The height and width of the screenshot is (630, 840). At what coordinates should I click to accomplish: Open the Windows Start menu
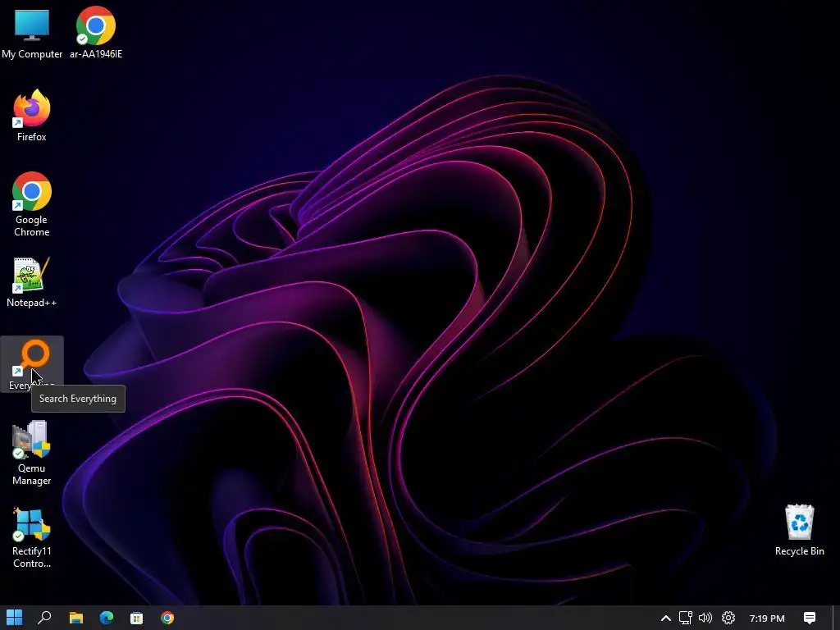tap(15, 618)
